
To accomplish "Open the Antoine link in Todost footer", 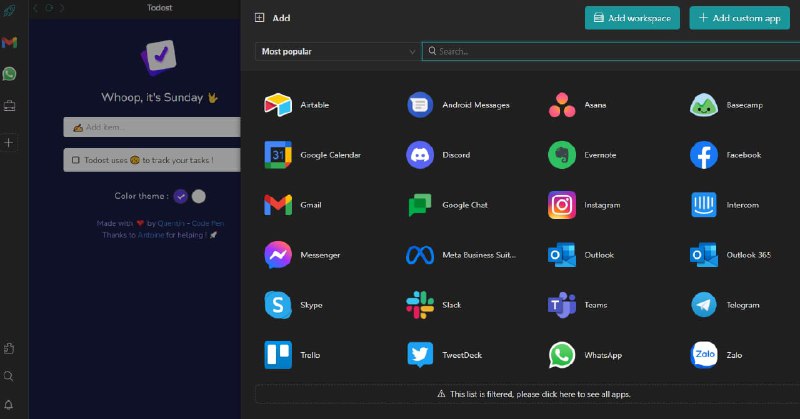I will pos(151,235).
